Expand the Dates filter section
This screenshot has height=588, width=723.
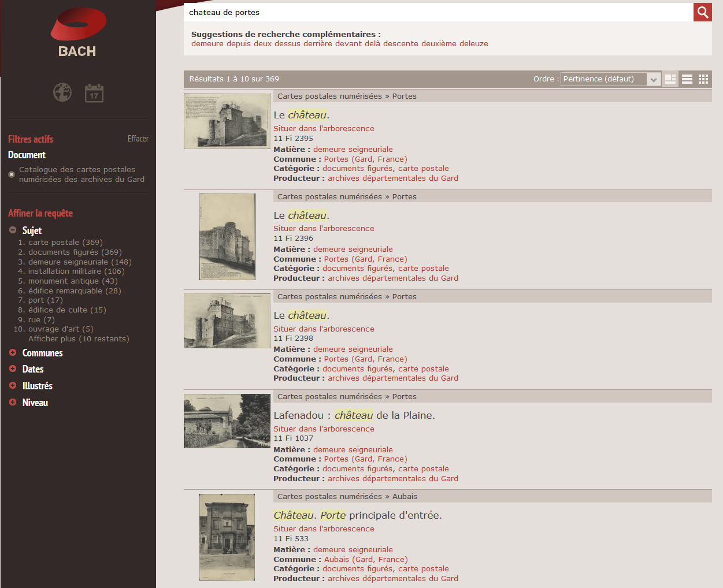point(12,369)
